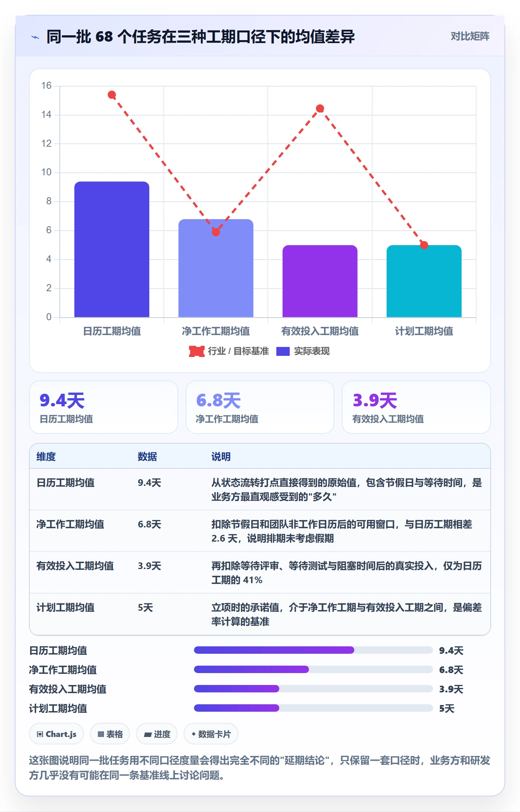Click the 数据 column header
The image size is (520, 812).
click(147, 457)
